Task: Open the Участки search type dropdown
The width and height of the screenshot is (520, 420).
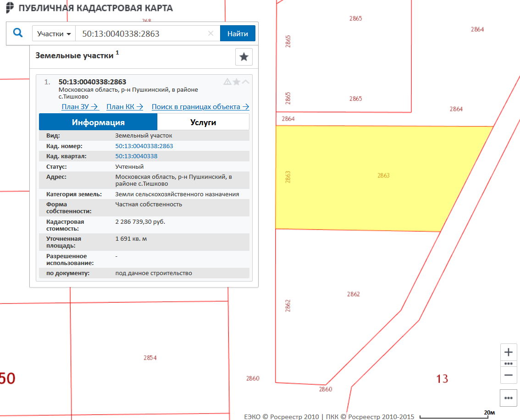Action: coord(54,34)
